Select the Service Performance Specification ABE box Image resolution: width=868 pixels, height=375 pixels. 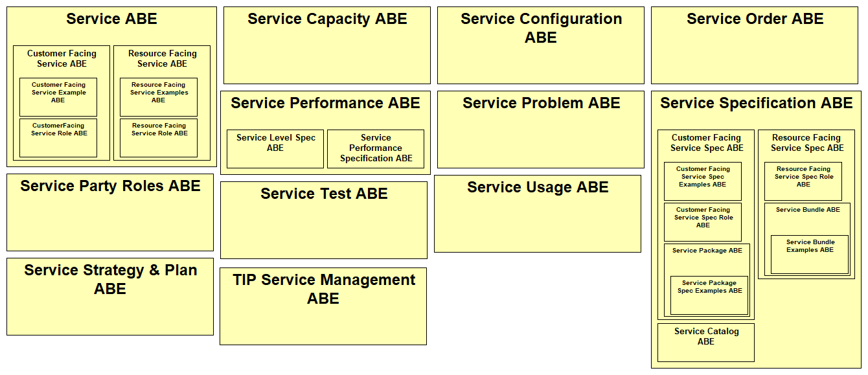(x=376, y=149)
